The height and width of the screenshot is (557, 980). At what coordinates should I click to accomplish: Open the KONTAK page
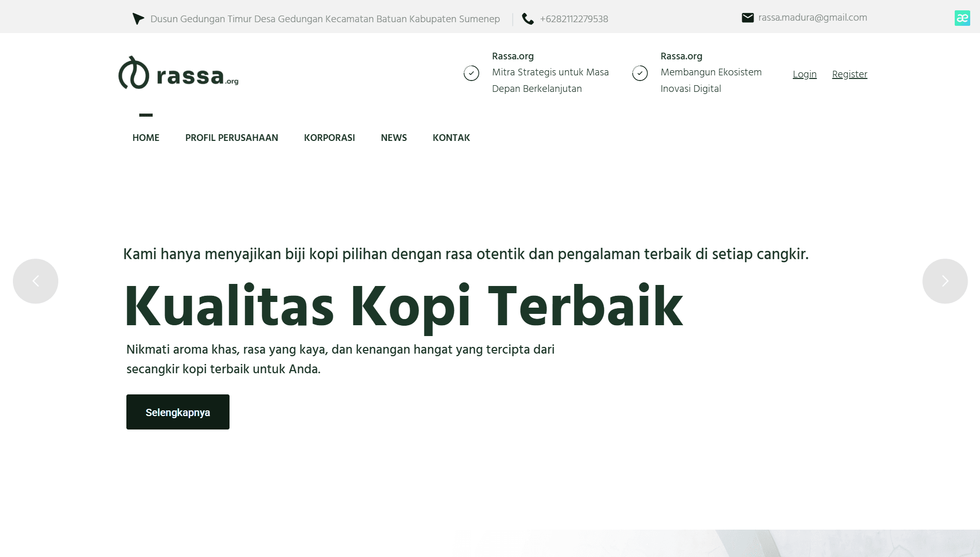click(x=451, y=137)
